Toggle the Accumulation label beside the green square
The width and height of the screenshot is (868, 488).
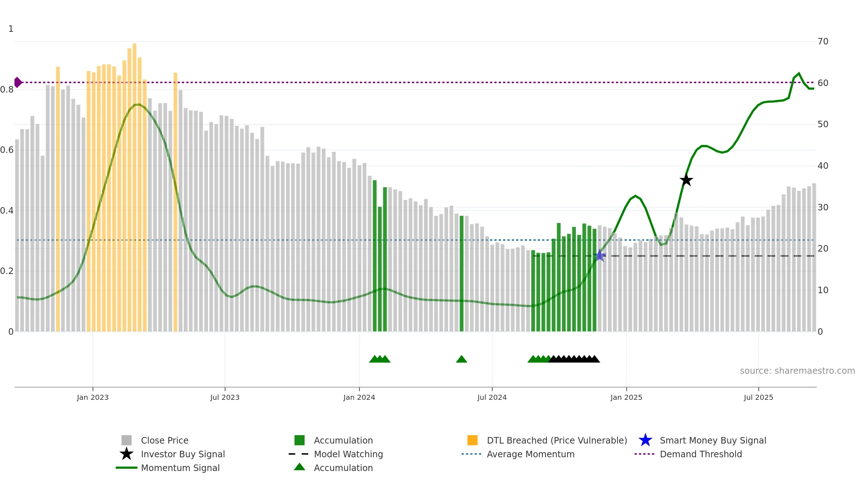(343, 440)
